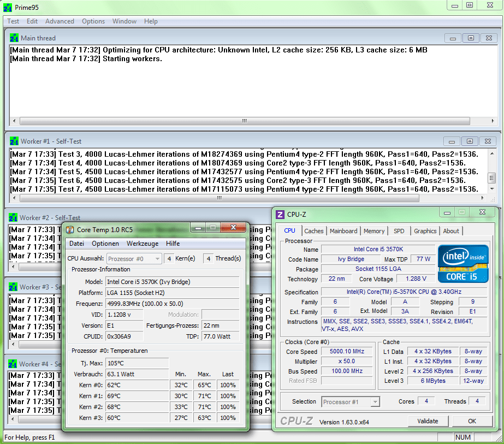Click up arrow of Worker #1 vertical scrollbar

click(492, 153)
